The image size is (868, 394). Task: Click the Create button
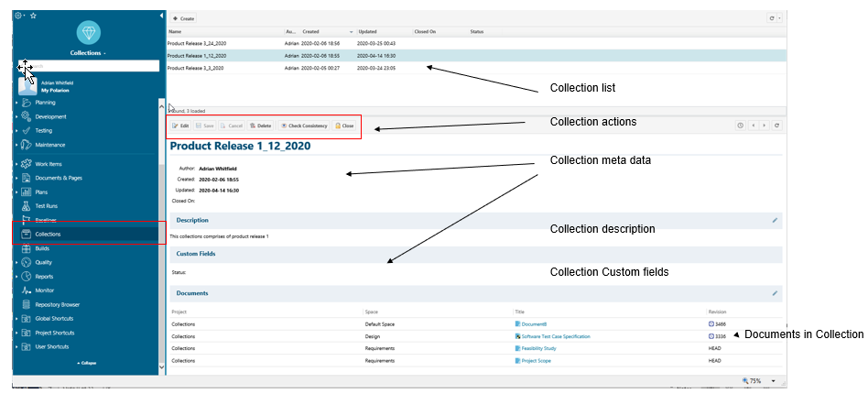[183, 18]
